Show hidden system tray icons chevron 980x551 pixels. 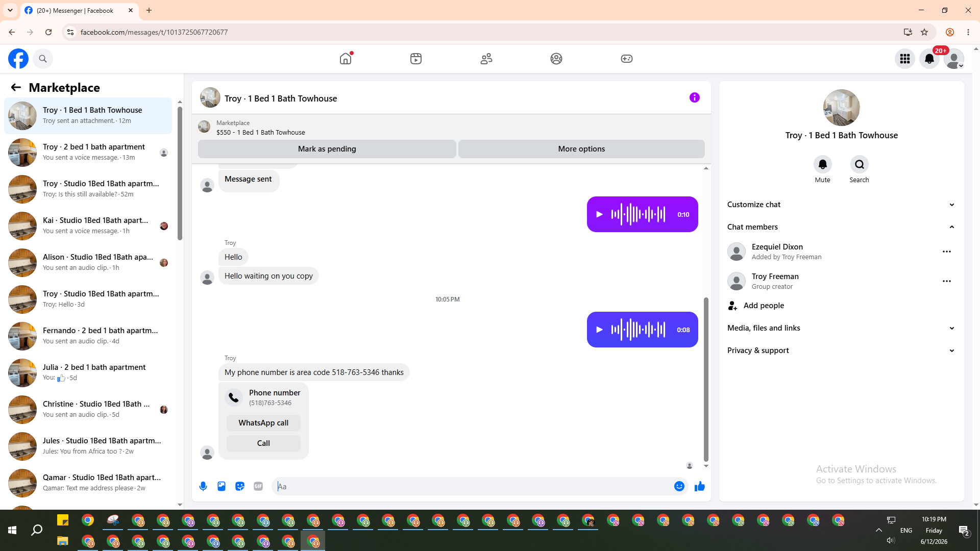pyautogui.click(x=879, y=531)
